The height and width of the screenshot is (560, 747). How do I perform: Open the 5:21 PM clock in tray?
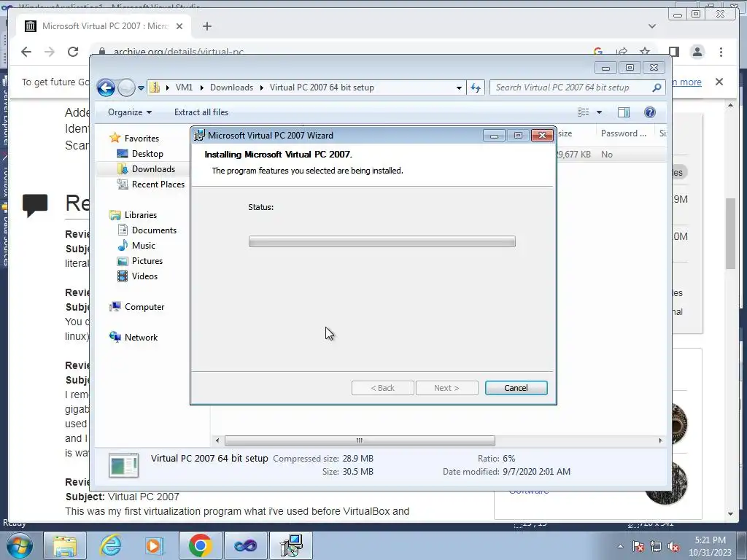710,546
